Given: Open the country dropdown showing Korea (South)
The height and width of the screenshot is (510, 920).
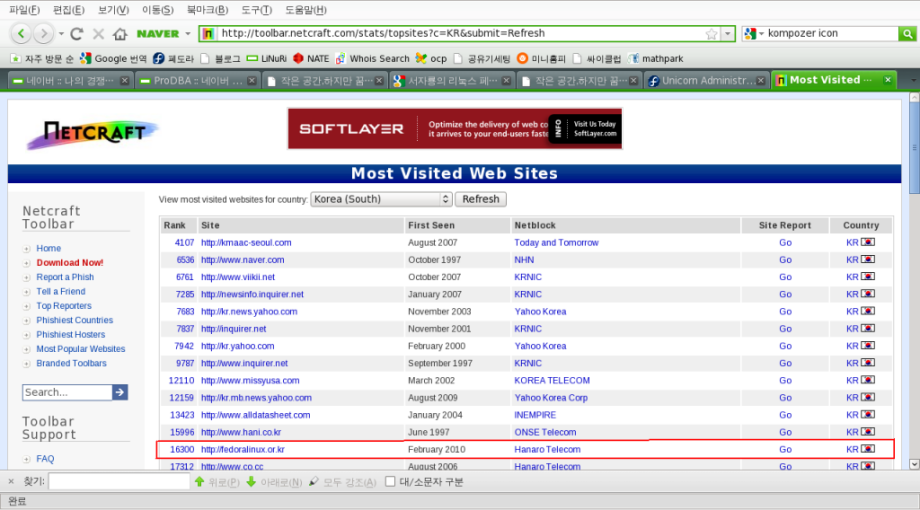Looking at the screenshot, I should (381, 199).
